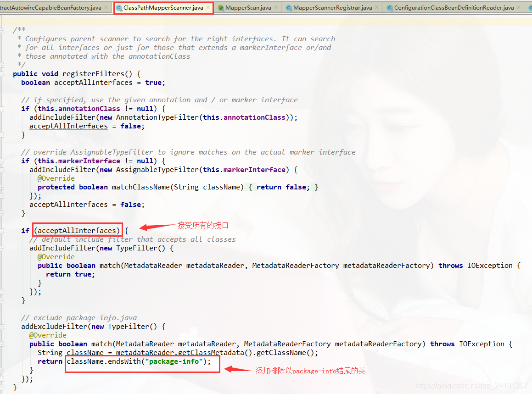Click 'boolean' keyword in acceptAllInterfaces declaration

[35, 83]
